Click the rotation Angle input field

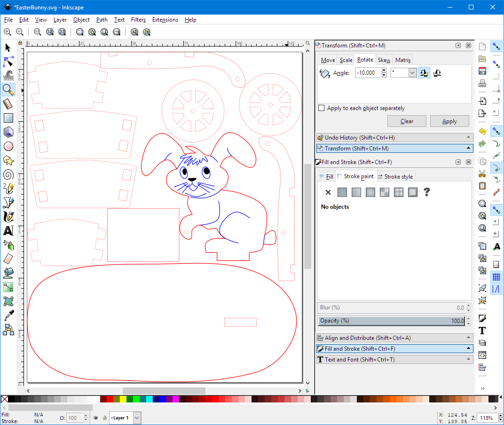[x=368, y=73]
